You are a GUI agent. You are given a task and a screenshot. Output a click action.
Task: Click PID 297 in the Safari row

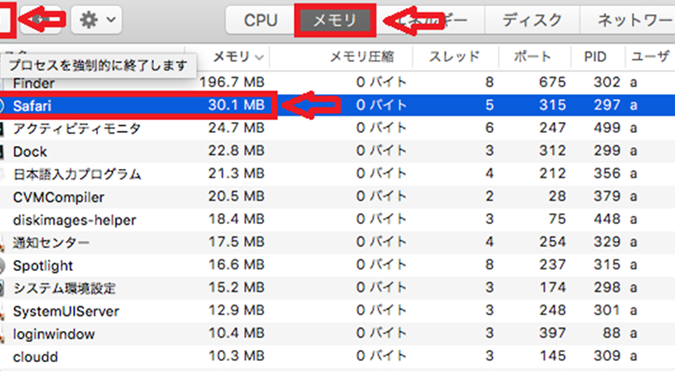click(x=607, y=105)
